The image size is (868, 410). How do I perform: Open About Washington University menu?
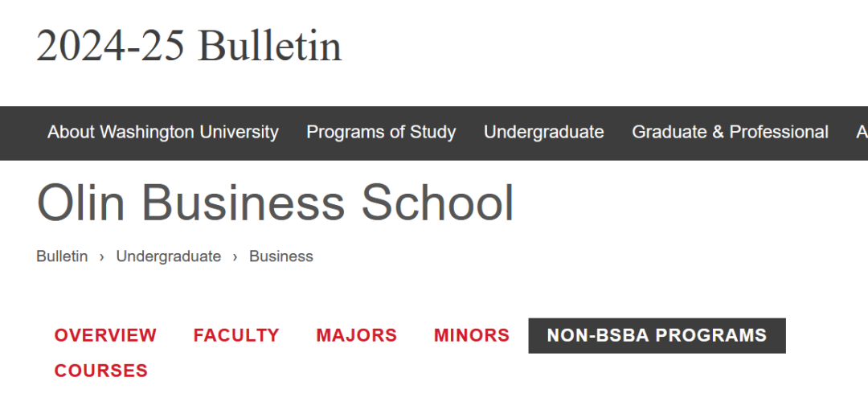click(162, 133)
